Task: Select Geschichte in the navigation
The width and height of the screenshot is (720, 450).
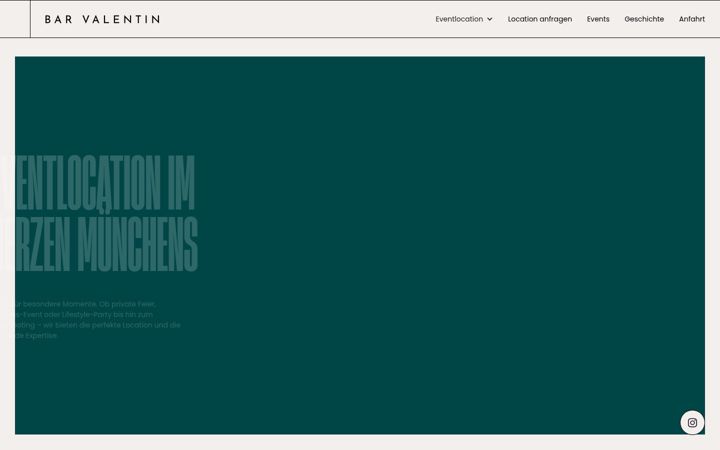Action: (x=644, y=19)
